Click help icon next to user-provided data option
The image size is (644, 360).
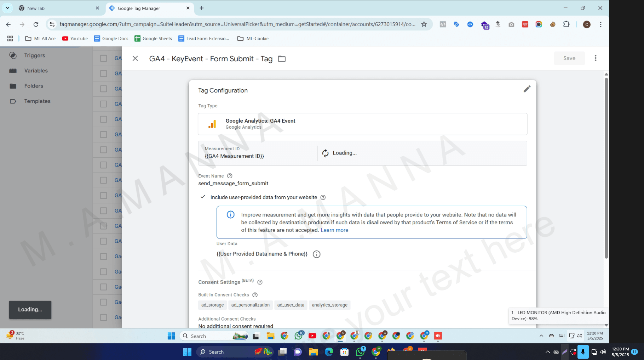point(323,198)
